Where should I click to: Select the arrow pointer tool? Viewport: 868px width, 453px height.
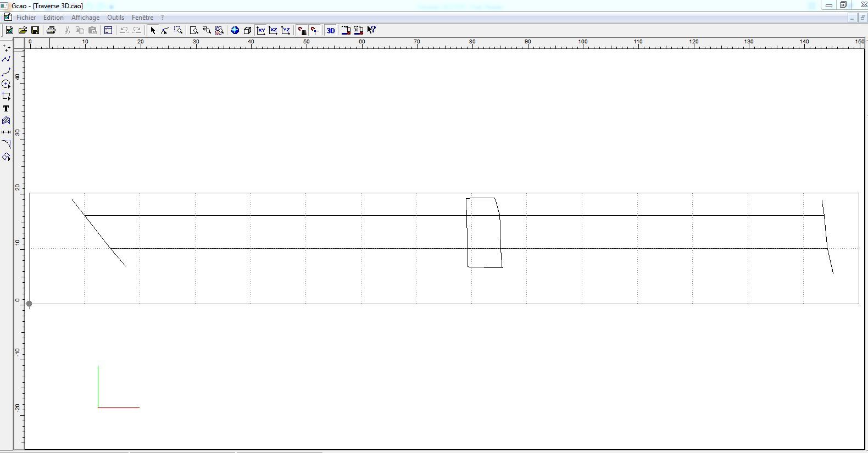(153, 30)
